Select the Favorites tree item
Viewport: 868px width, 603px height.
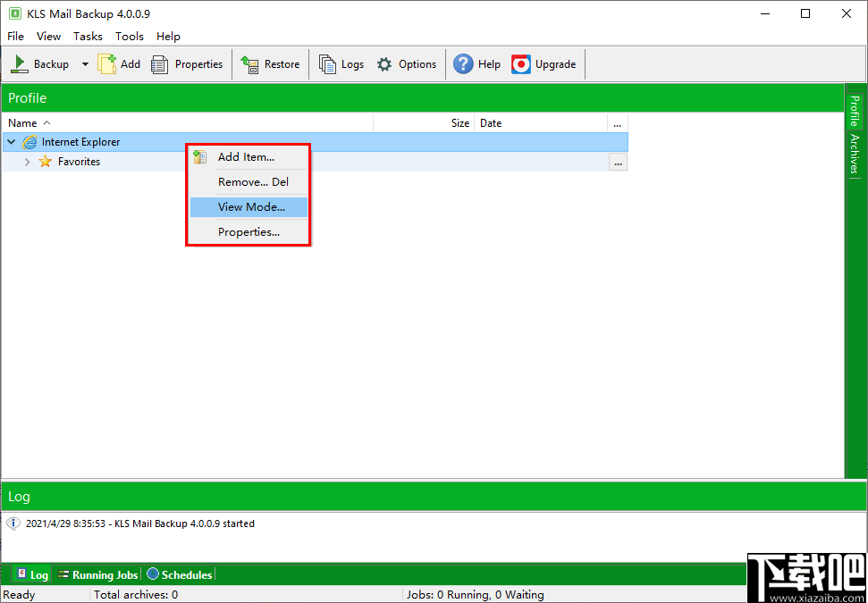click(79, 162)
